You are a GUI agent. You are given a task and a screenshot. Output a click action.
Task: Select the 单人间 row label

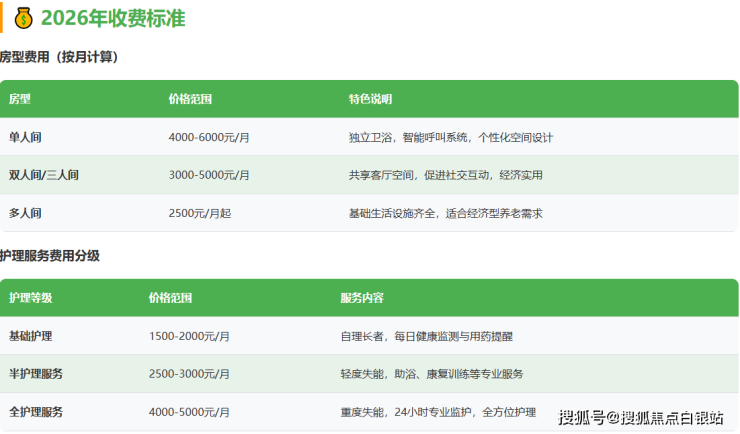coord(26,137)
